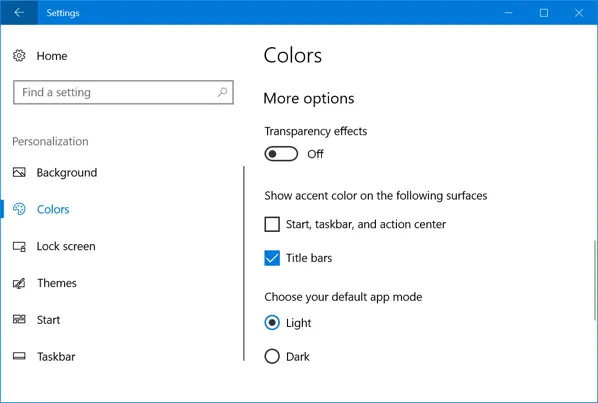Screen dimensions: 598x403
Task: Click the Colors palette icon
Action: click(x=19, y=209)
